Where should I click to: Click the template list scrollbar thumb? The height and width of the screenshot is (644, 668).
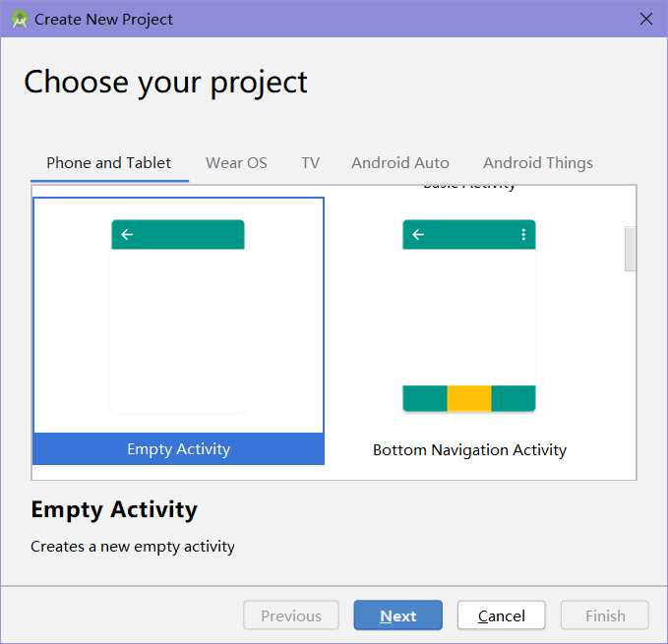630,249
